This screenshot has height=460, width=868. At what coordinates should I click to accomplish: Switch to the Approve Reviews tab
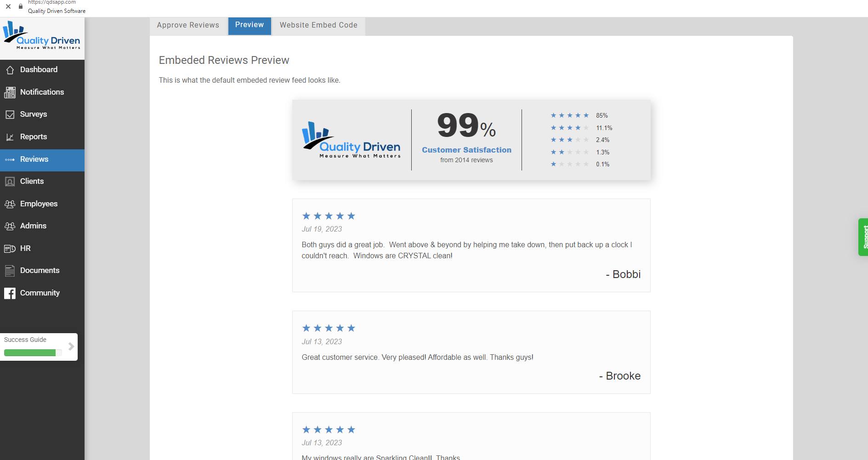(x=188, y=25)
